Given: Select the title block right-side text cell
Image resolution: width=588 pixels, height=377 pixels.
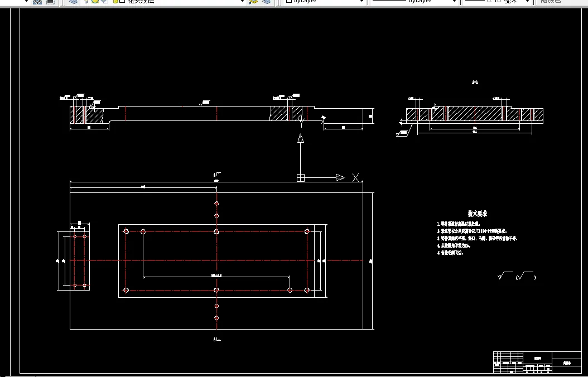Looking at the screenshot, I should click(567, 362).
